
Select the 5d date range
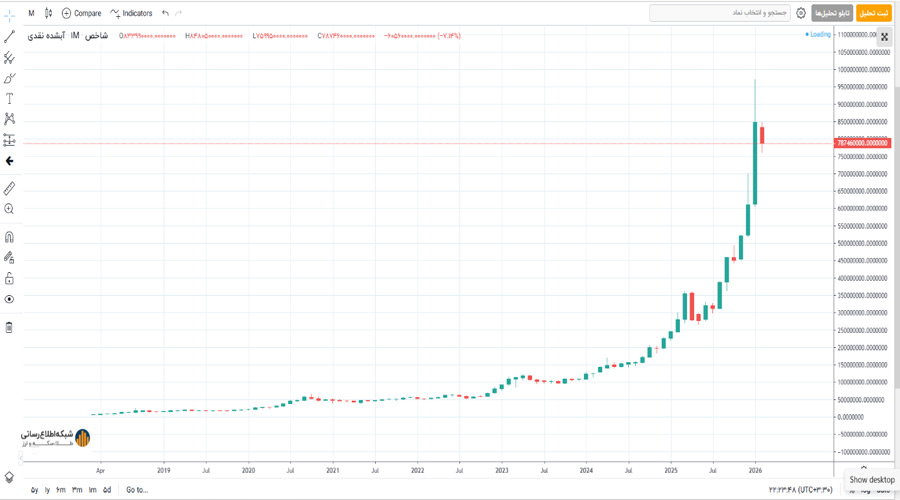coord(107,490)
